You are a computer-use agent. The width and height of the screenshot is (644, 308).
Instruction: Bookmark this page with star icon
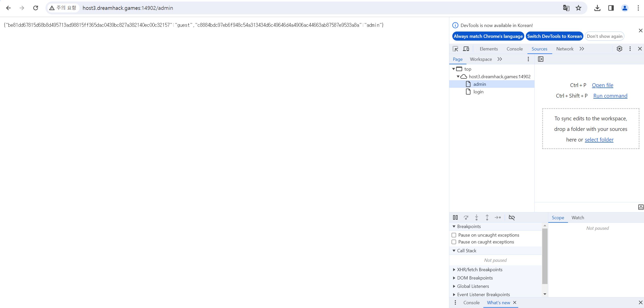(578, 8)
